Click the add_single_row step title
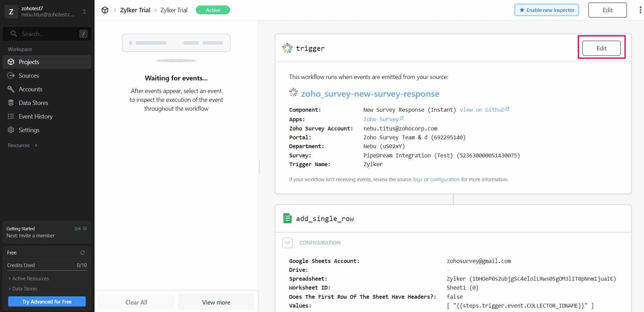This screenshot has width=644, height=312. (325, 219)
